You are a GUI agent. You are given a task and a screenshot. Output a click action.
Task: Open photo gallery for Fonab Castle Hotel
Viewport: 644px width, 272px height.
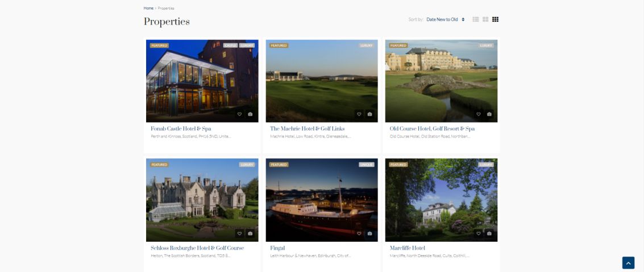click(x=250, y=114)
